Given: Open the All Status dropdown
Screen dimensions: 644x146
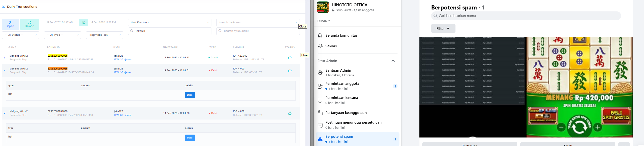Looking at the screenshot, I should (x=20, y=35).
